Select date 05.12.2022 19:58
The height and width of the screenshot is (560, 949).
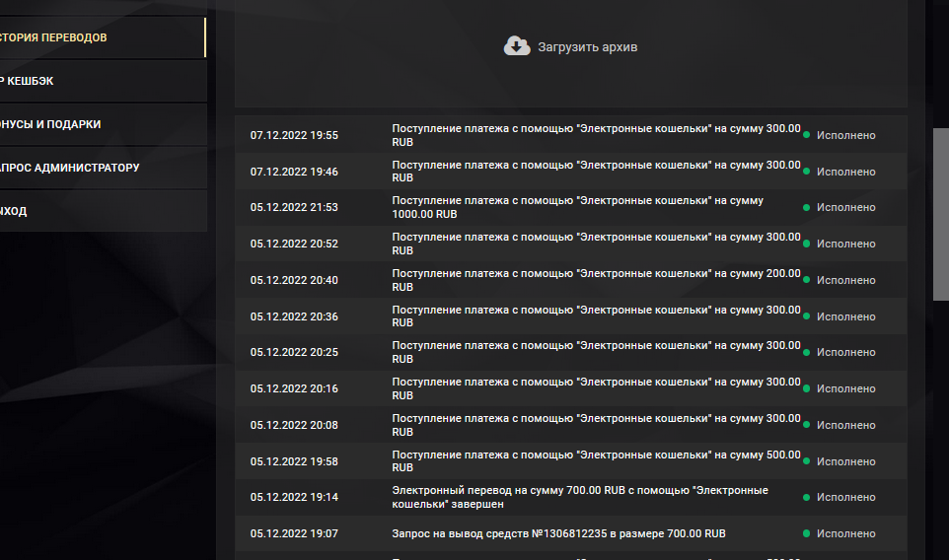(x=294, y=461)
